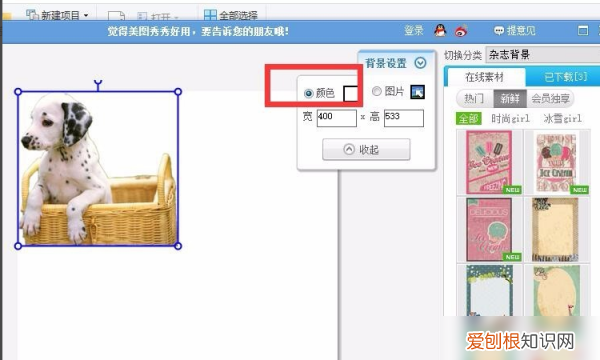
Task: Click the bottom-left resize handle of dog image
Action: (x=18, y=246)
